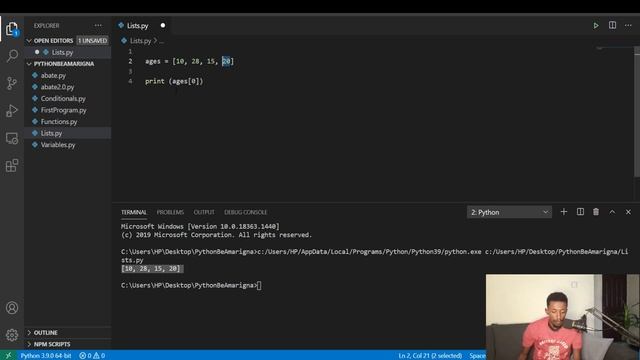The width and height of the screenshot is (640, 360).
Task: Click line number 4 in the gutter
Action: tap(130, 81)
